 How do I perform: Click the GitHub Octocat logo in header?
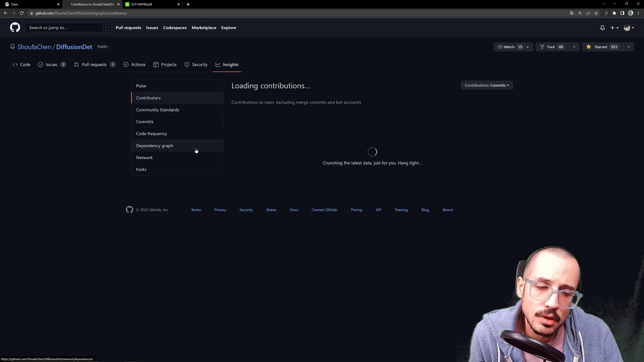click(x=15, y=28)
